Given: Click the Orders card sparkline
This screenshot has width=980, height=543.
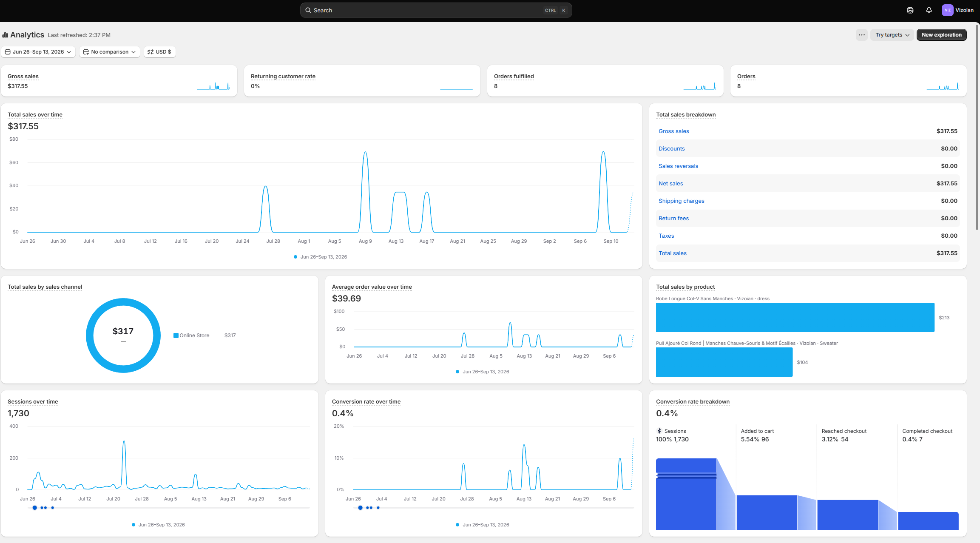Looking at the screenshot, I should (x=943, y=86).
